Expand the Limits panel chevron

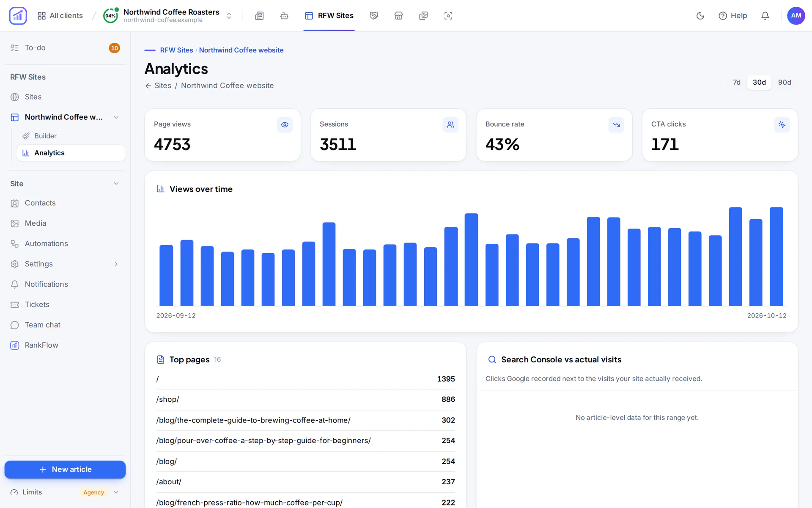116,492
